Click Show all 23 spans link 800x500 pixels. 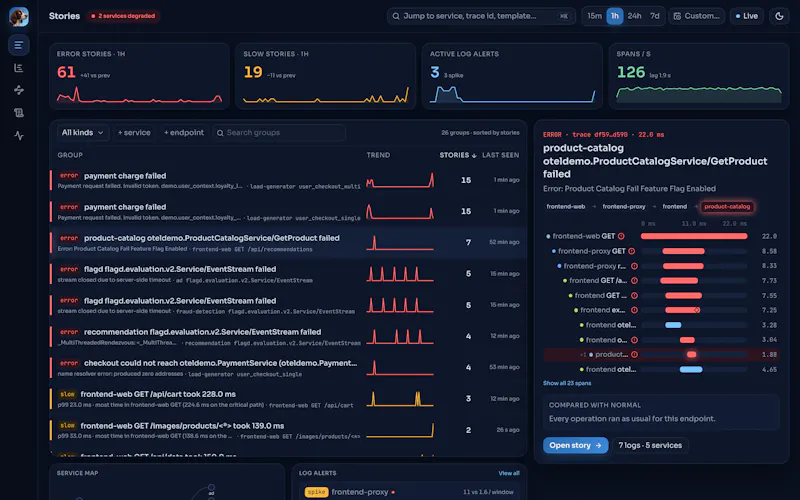567,383
